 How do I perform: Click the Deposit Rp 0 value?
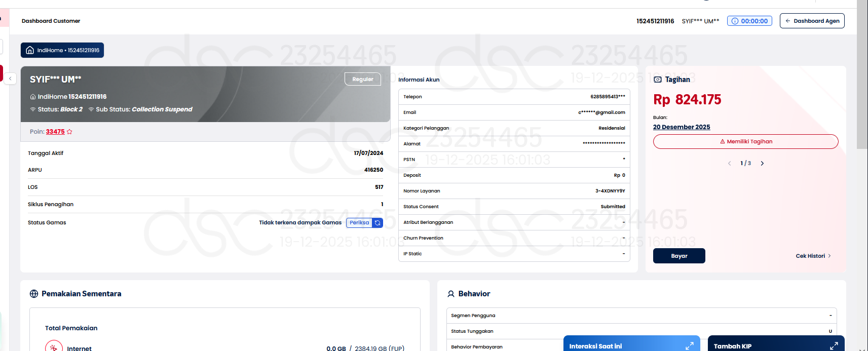[619, 175]
